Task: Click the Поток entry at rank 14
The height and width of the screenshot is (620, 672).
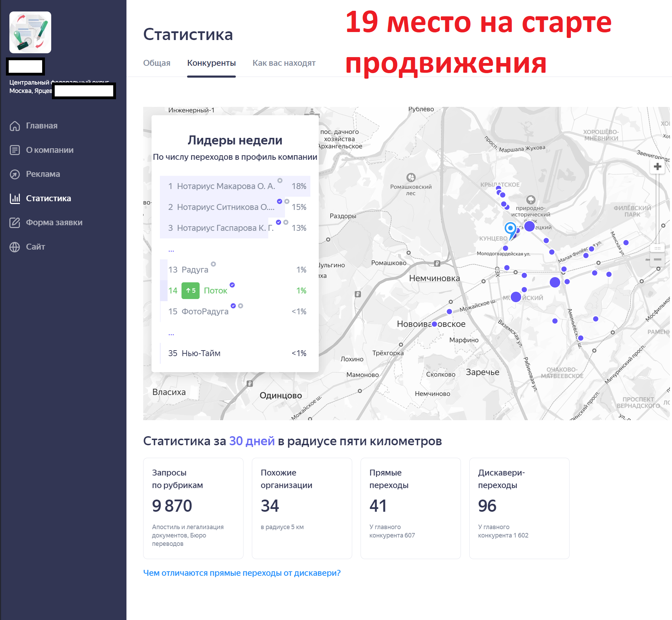Action: [215, 291]
